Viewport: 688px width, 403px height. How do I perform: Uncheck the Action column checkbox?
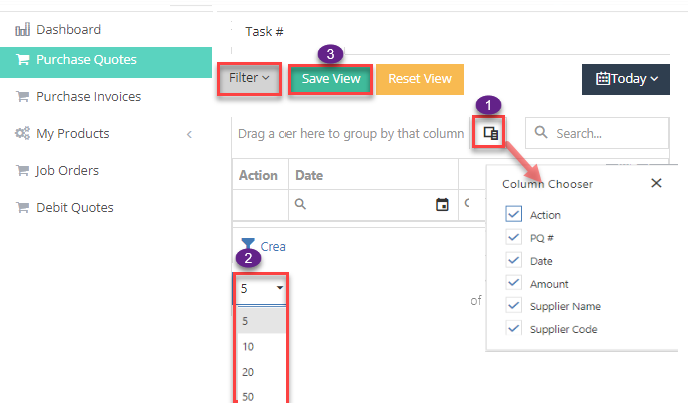point(514,214)
